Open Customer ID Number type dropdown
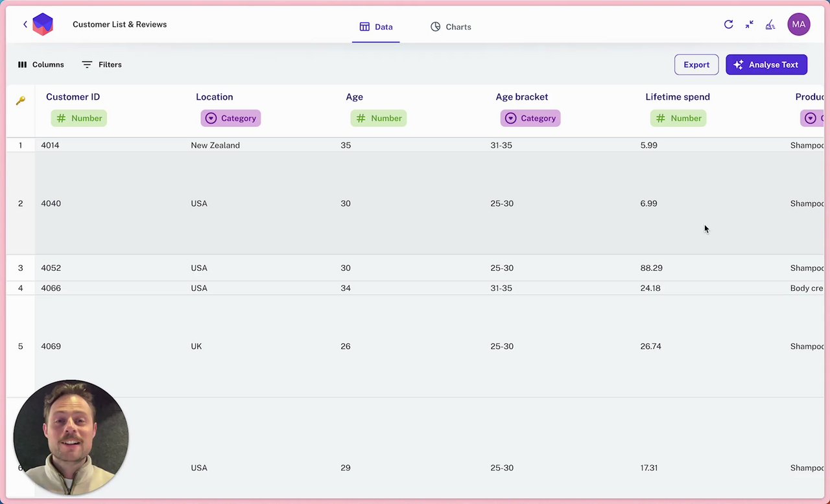 (79, 119)
